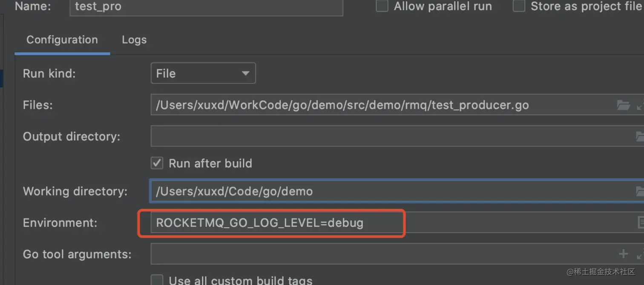The height and width of the screenshot is (285, 644).
Task: Click the browse folder icon in Files field
Action: (x=623, y=105)
